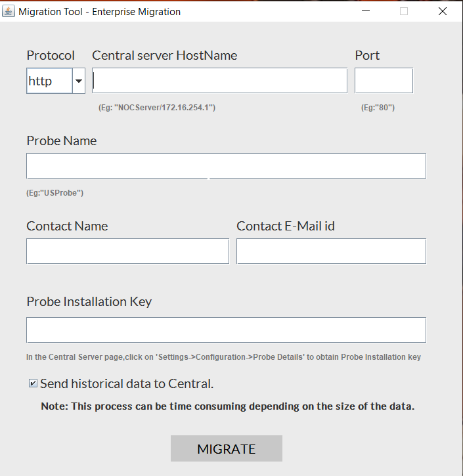Click the 'Protocol' heading label
The image size is (463, 476).
pyautogui.click(x=51, y=55)
